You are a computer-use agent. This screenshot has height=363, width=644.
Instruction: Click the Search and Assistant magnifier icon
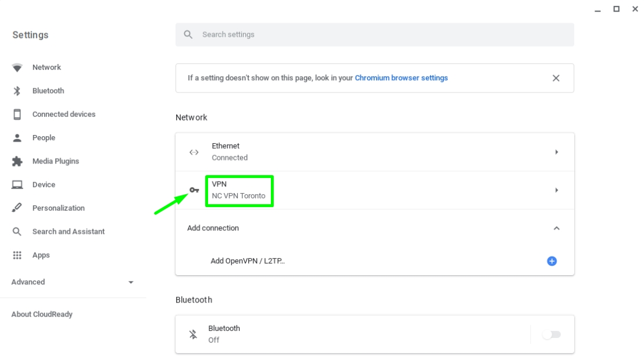pos(17,232)
